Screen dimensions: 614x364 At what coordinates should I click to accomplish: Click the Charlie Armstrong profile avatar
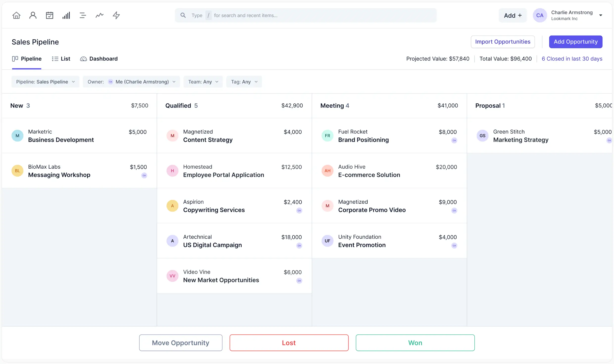[540, 15]
